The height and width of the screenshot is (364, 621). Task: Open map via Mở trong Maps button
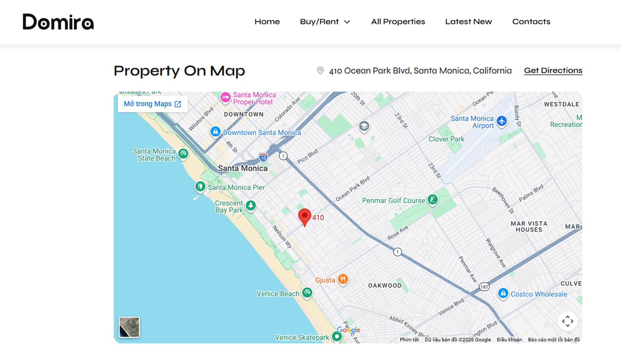pos(152,104)
